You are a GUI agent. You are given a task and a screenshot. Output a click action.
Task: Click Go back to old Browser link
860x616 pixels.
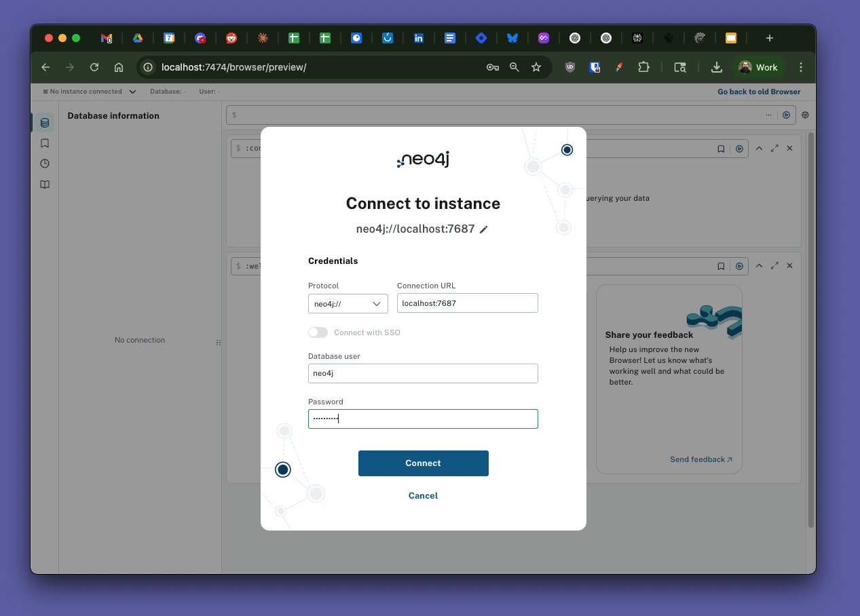click(x=759, y=92)
